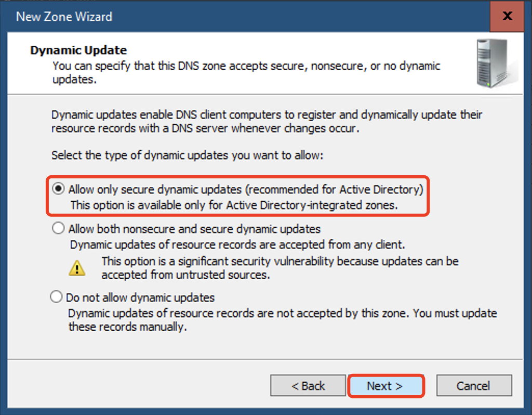Click the 'recommended for Active Directory' label text
The width and height of the screenshot is (532, 415).
click(x=335, y=189)
